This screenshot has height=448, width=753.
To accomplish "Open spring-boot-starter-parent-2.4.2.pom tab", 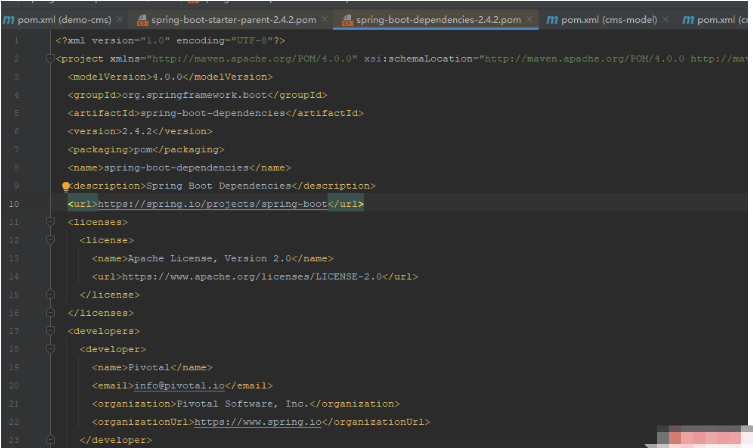I will tap(233, 20).
